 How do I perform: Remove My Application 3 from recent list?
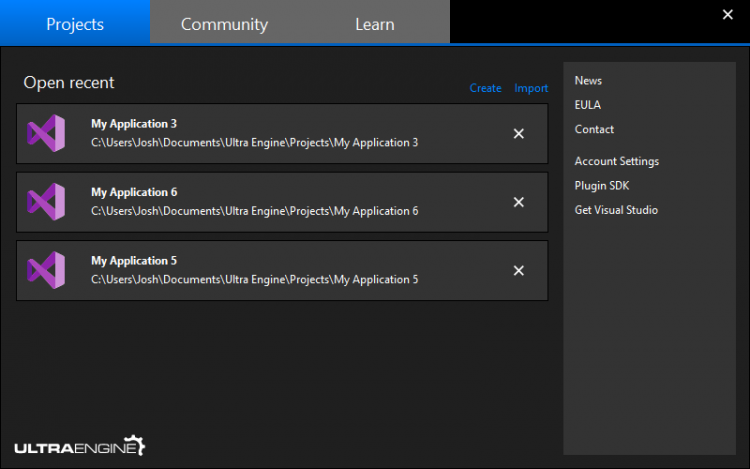[x=518, y=134]
